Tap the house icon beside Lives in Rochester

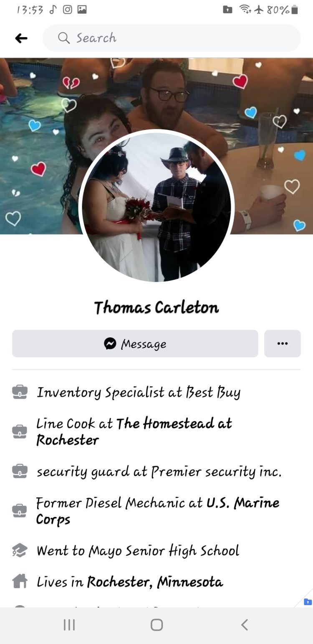click(x=20, y=581)
